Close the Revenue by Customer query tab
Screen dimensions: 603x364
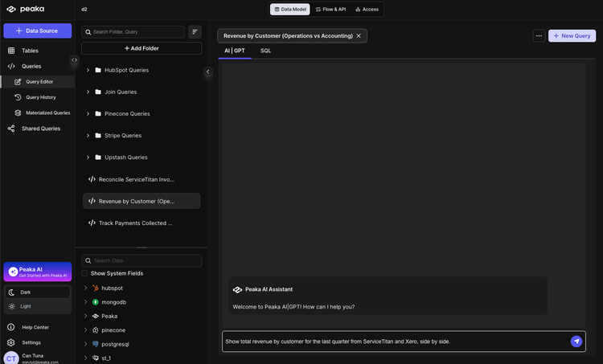pyautogui.click(x=359, y=35)
